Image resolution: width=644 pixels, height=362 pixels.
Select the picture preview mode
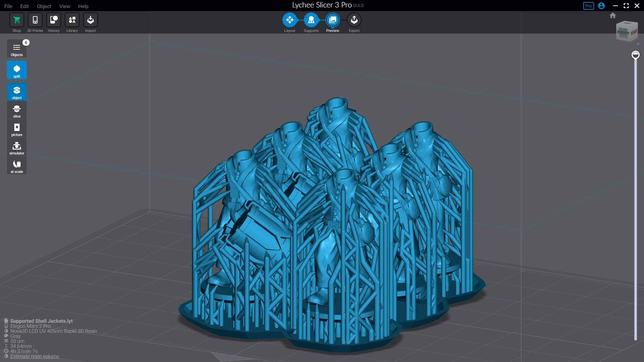coord(17,129)
